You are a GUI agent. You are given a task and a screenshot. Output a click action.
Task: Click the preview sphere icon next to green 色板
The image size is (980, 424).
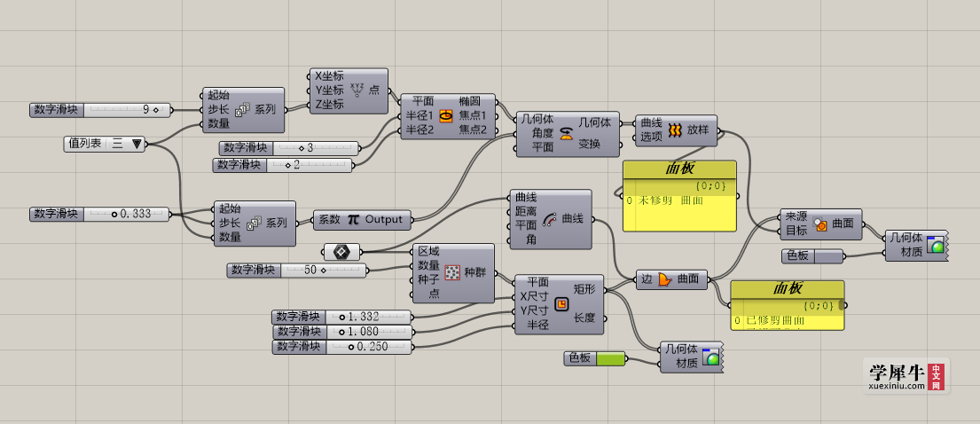[710, 357]
